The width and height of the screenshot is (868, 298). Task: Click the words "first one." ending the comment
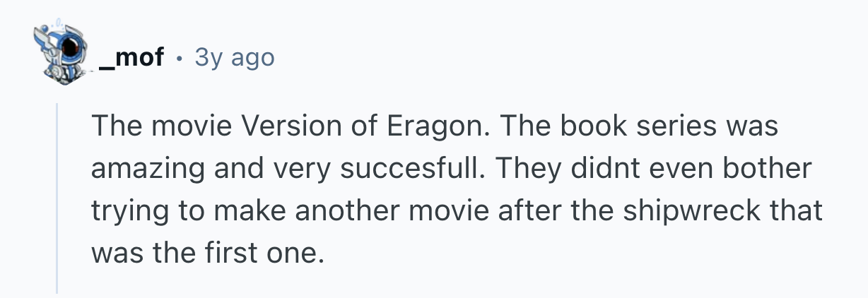coord(273,253)
